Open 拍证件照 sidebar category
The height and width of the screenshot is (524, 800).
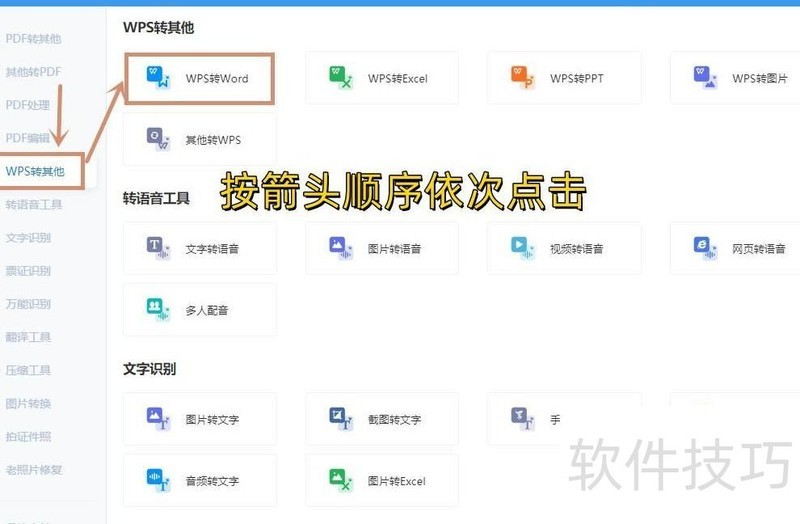click(28, 437)
